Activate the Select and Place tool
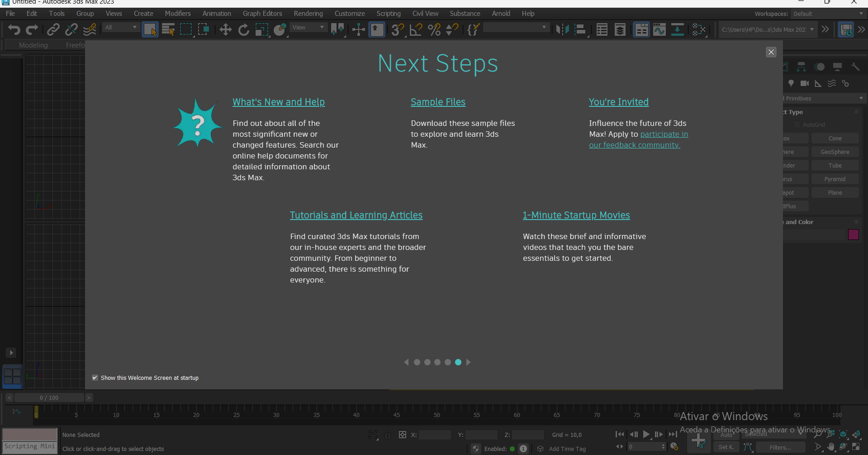This screenshot has width=868, height=455. click(280, 30)
